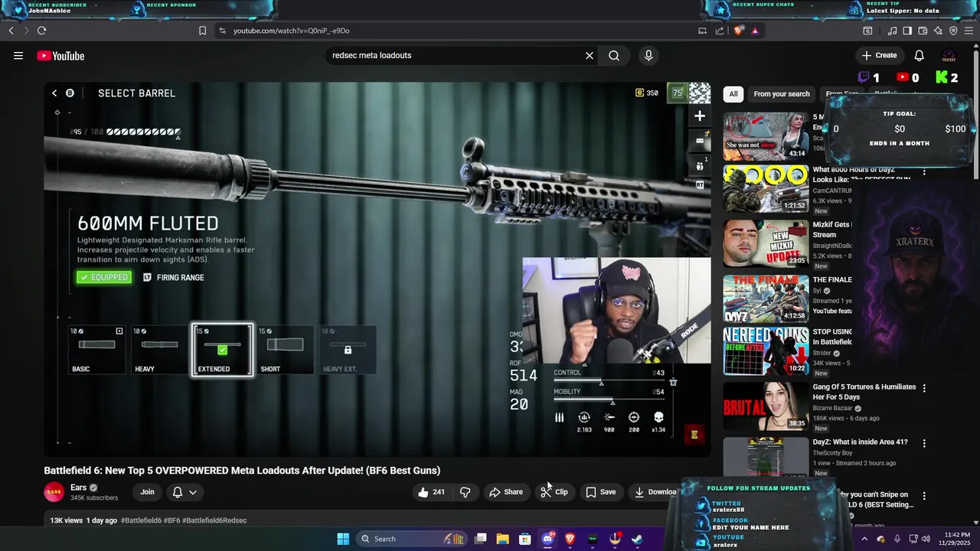Open the DayZ Area 41 video title
This screenshot has width=980, height=551.
(860, 442)
